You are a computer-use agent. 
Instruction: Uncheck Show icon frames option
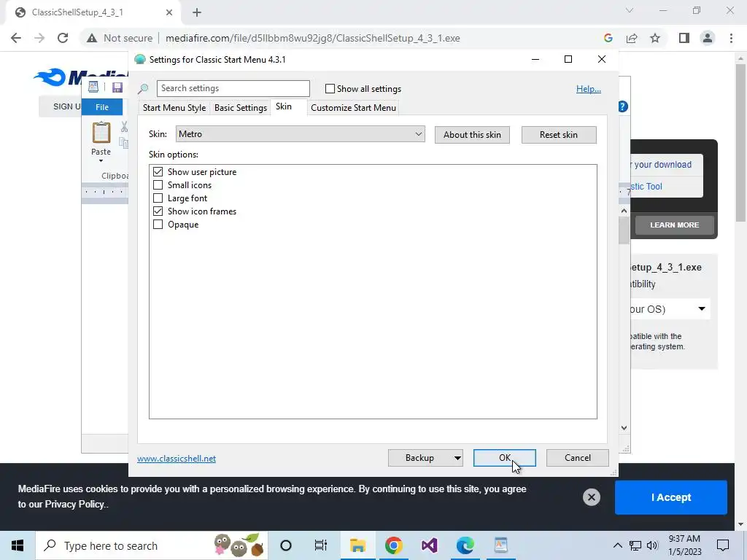coord(158,211)
